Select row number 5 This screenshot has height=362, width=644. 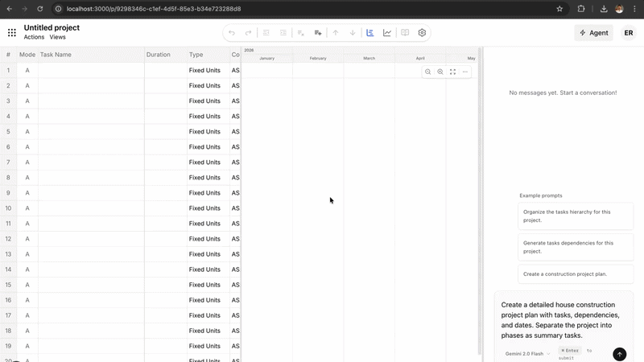coord(8,131)
